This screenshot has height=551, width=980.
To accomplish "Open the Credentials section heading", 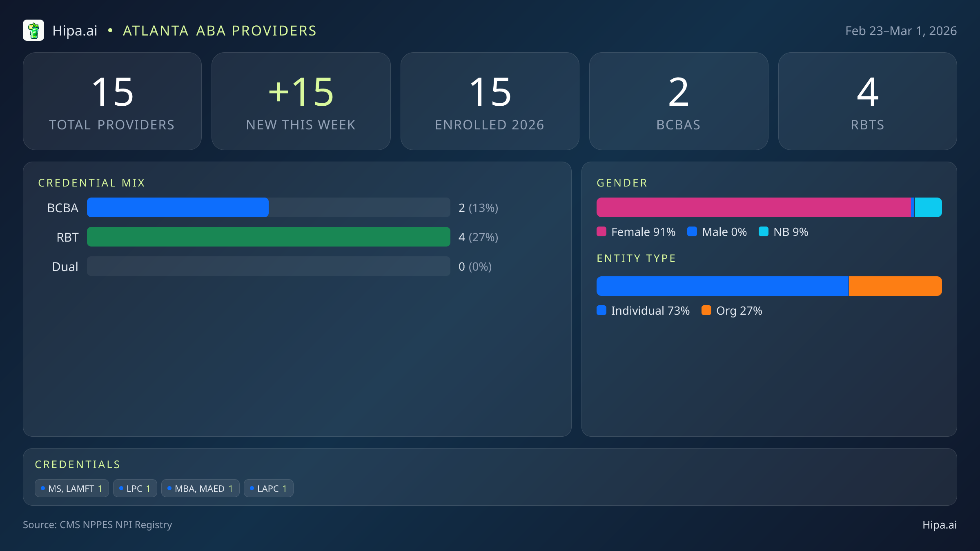I will pyautogui.click(x=78, y=464).
